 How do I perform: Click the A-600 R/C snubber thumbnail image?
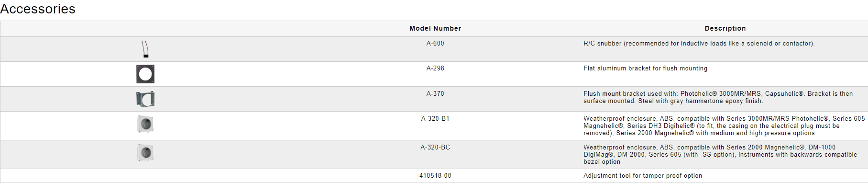pyautogui.click(x=145, y=49)
